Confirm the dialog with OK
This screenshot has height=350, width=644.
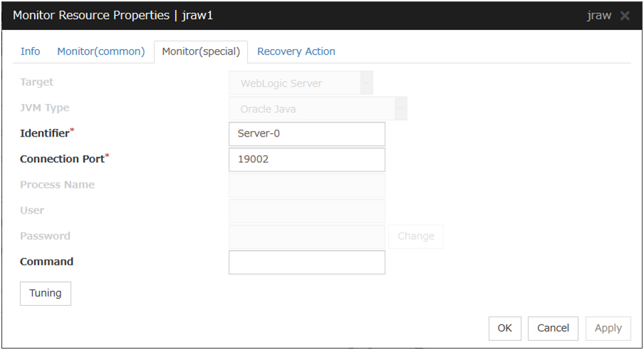pos(505,328)
